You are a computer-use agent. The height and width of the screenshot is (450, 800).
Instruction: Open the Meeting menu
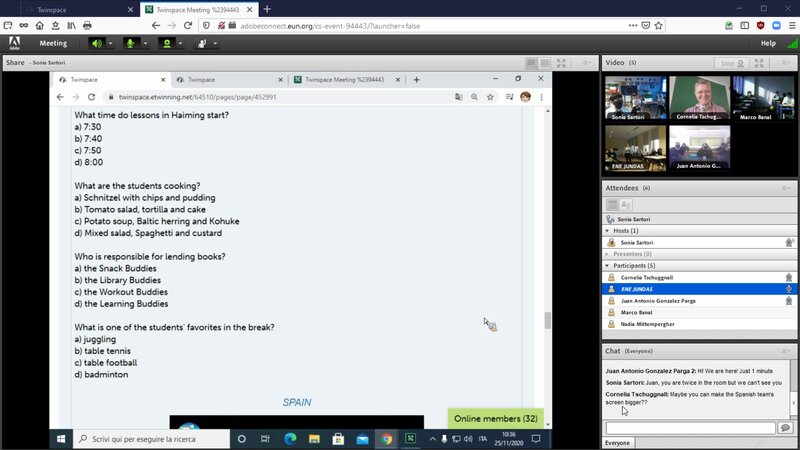point(53,43)
